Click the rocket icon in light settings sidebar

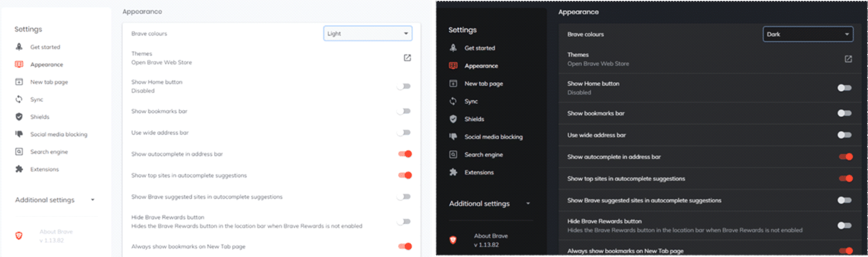pos(19,47)
